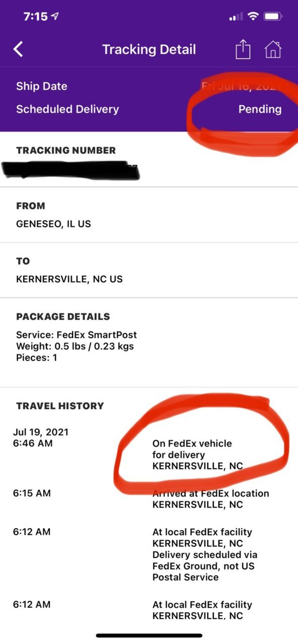Tap the back arrow icon

pyautogui.click(x=19, y=49)
